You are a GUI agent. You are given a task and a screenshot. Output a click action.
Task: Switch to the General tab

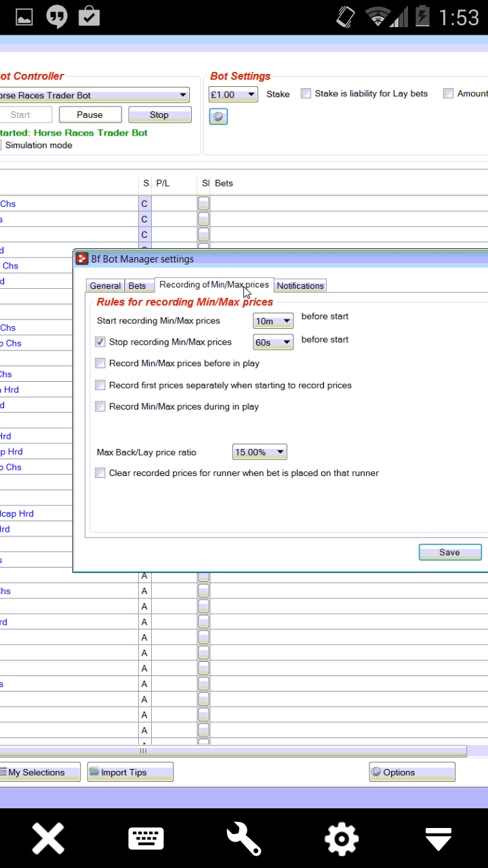pyautogui.click(x=105, y=286)
